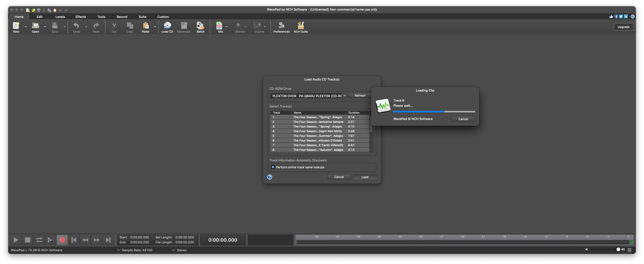Click the Twitter share icon
The height and width of the screenshot is (264, 644).
click(621, 16)
